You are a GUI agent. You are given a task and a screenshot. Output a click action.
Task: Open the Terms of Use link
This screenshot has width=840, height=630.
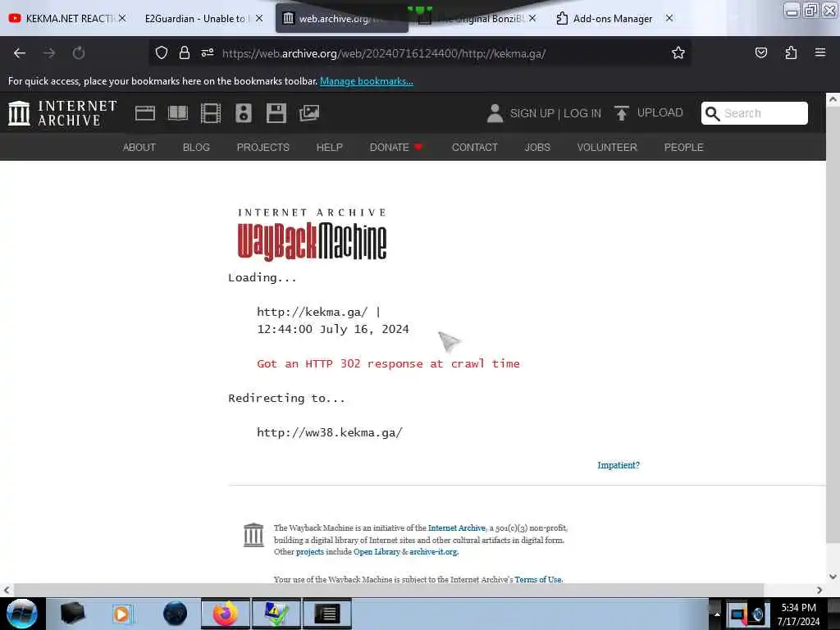(x=538, y=579)
